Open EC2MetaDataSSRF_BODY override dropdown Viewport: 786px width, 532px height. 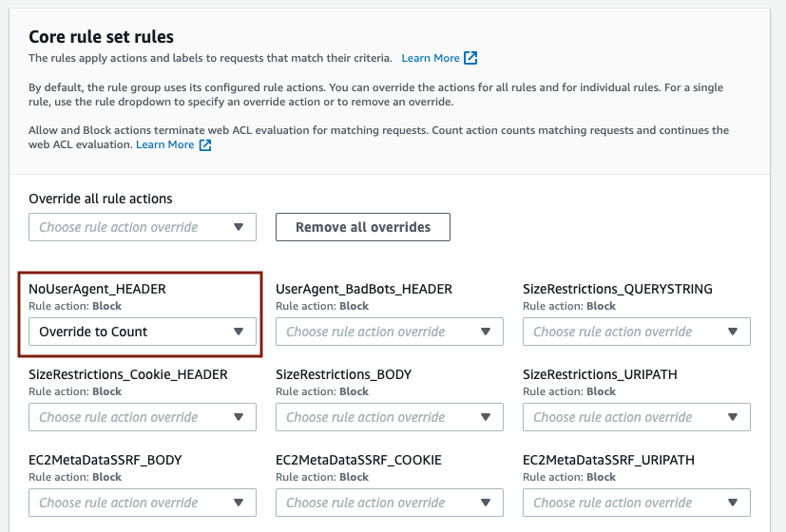[x=143, y=503]
